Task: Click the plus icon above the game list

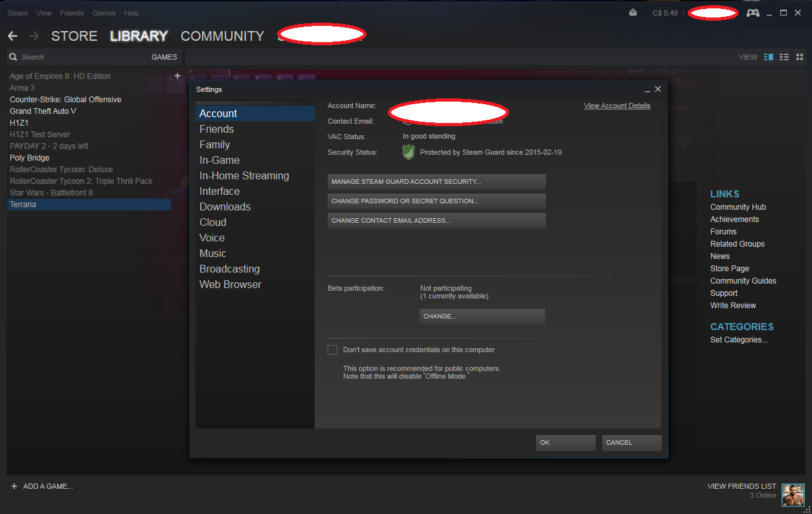Action: pyautogui.click(x=177, y=76)
